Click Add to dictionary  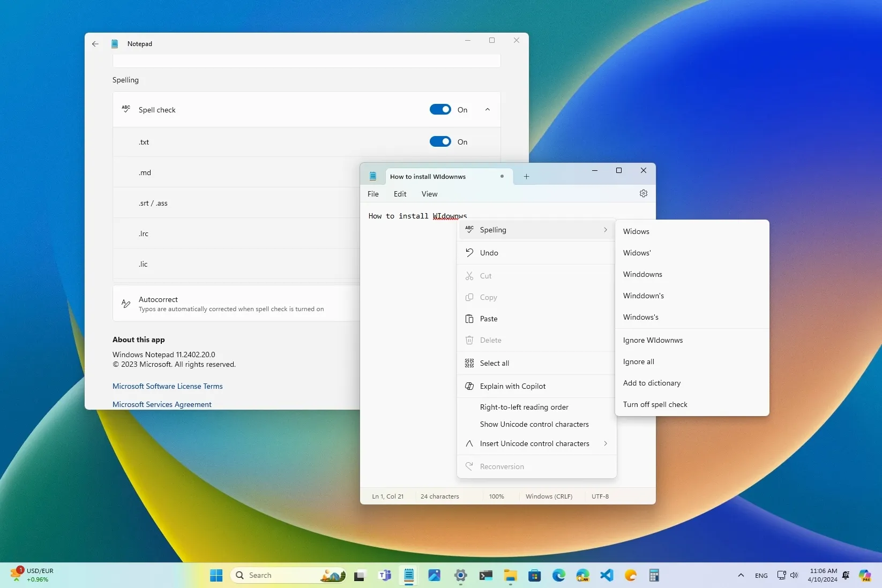(x=692, y=383)
